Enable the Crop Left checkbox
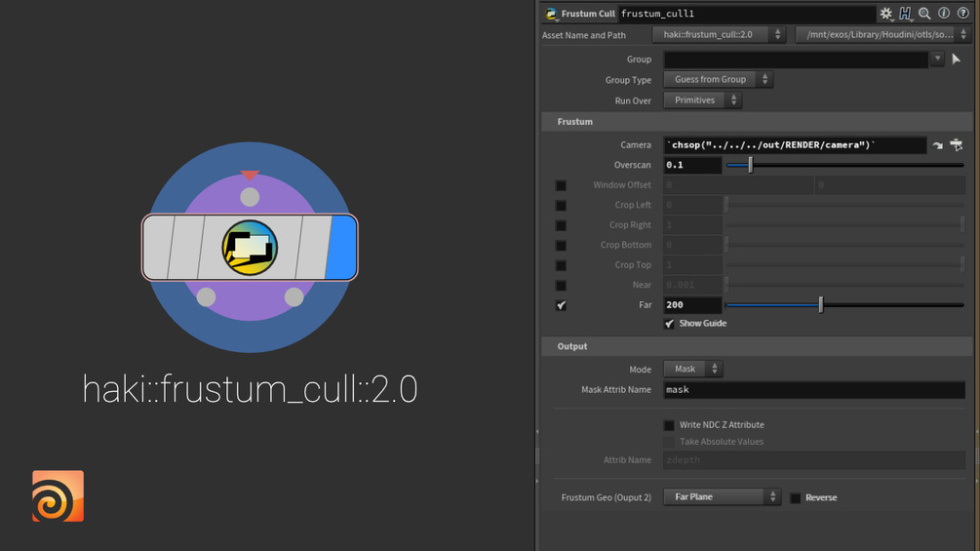 [562, 206]
